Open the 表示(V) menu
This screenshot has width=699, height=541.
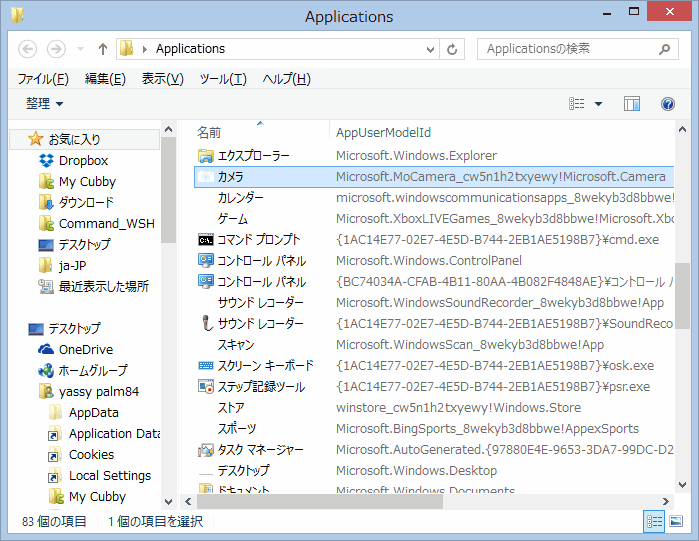(x=163, y=79)
